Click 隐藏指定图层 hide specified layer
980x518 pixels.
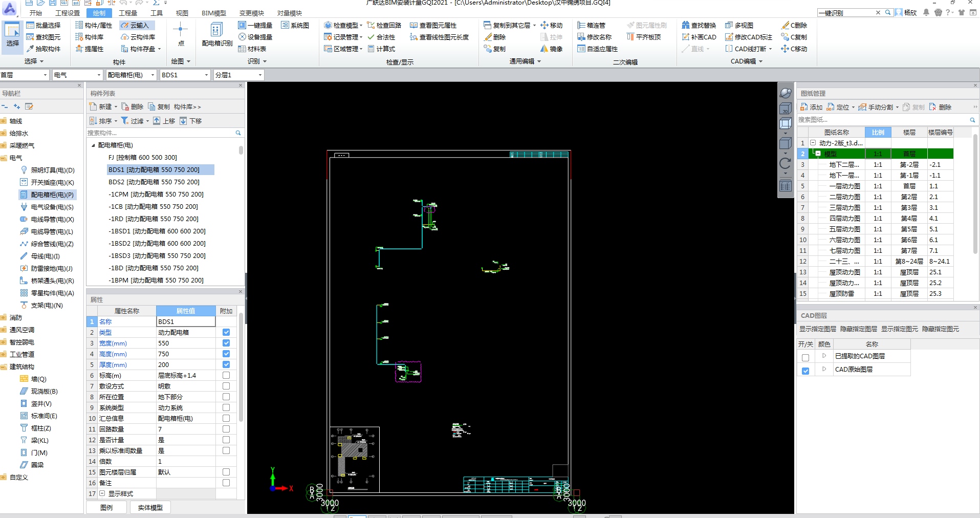[x=859, y=329]
